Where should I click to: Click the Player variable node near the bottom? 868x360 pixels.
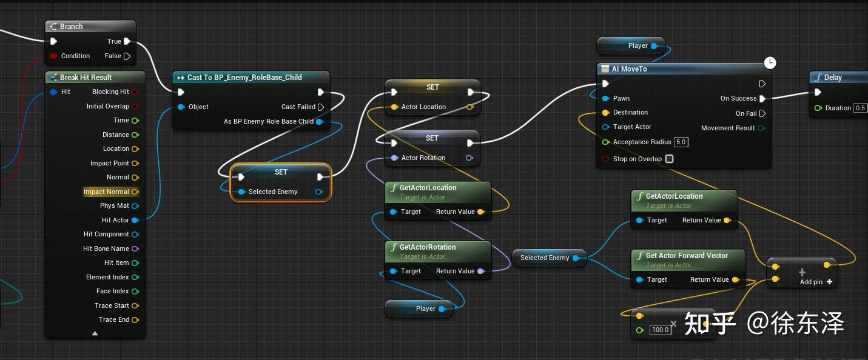point(425,308)
